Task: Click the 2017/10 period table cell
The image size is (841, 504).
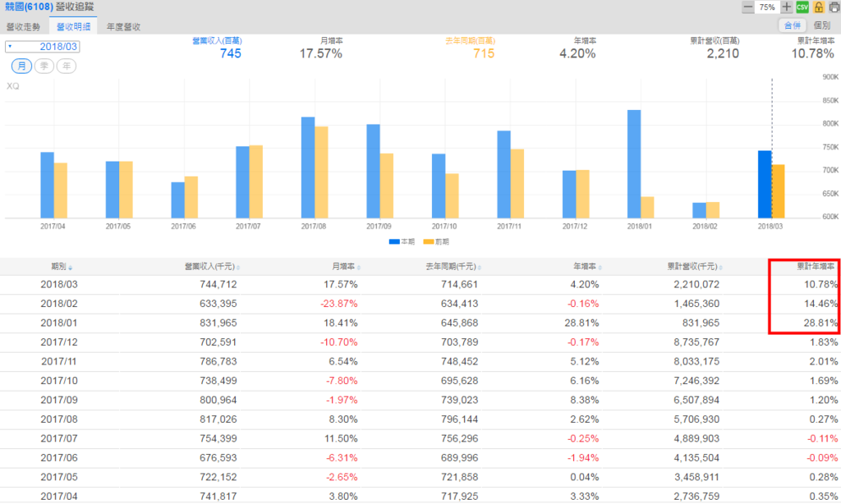Action: [x=59, y=381]
